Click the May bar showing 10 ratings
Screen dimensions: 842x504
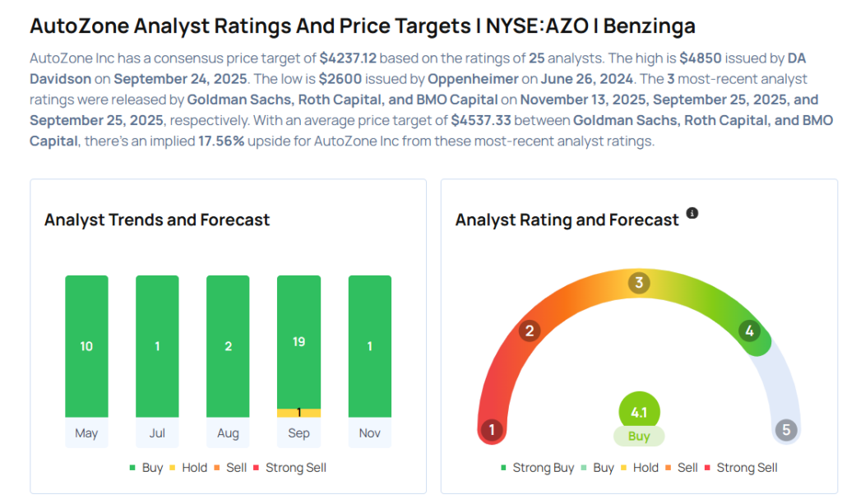(86, 346)
